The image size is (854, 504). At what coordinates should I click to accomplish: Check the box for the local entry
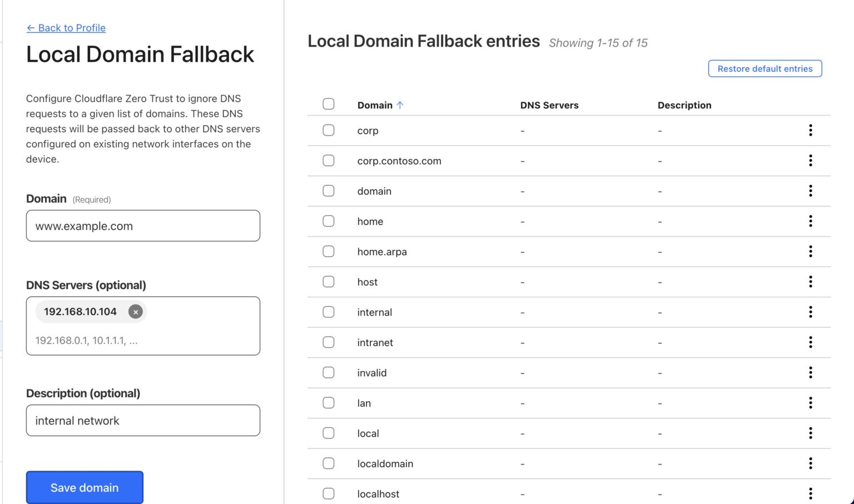pyautogui.click(x=329, y=433)
